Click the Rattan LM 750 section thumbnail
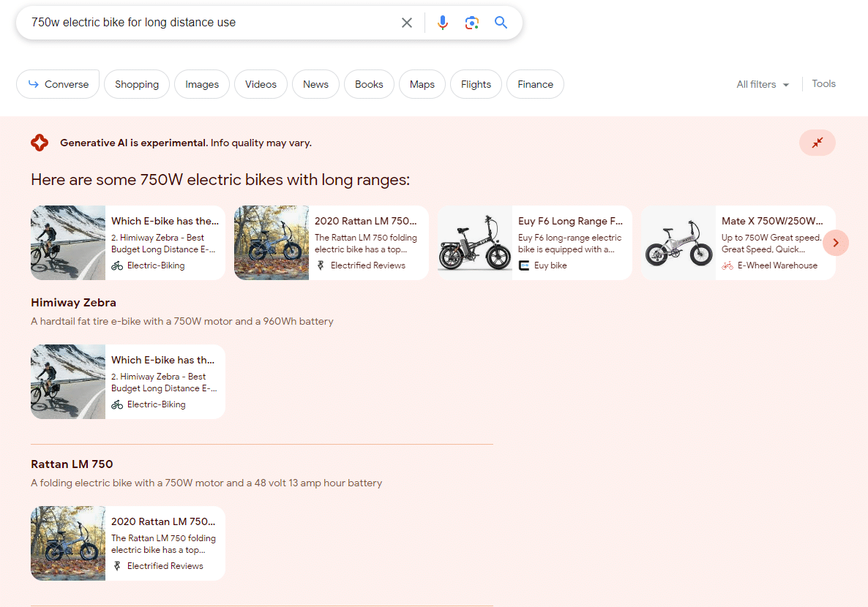Image resolution: width=868 pixels, height=607 pixels. pos(68,543)
